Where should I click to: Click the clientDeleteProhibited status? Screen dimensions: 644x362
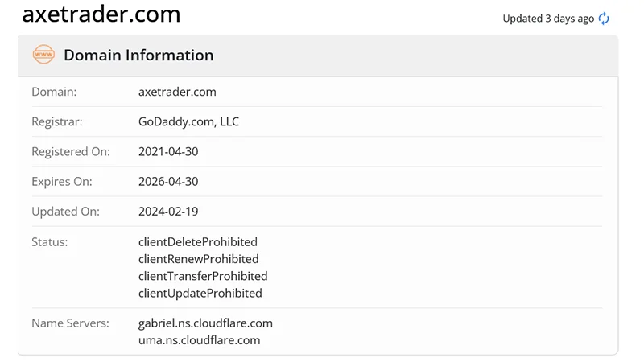198,241
